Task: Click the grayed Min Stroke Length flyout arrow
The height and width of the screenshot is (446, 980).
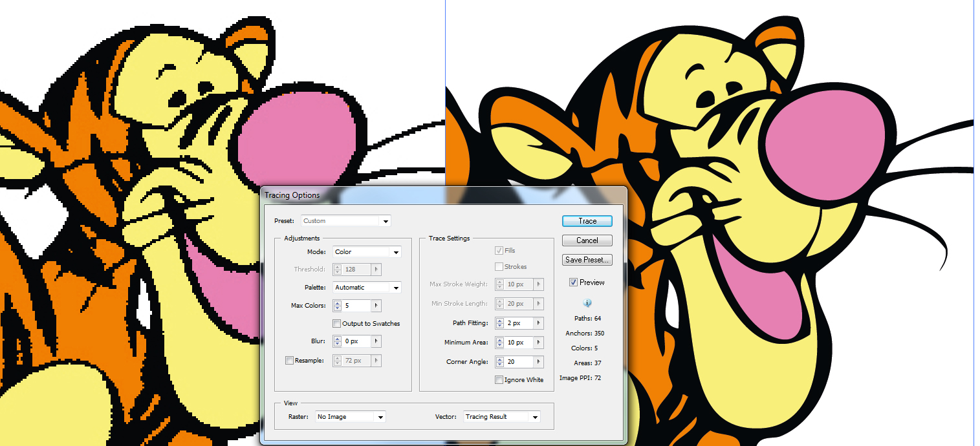Action: tap(539, 303)
